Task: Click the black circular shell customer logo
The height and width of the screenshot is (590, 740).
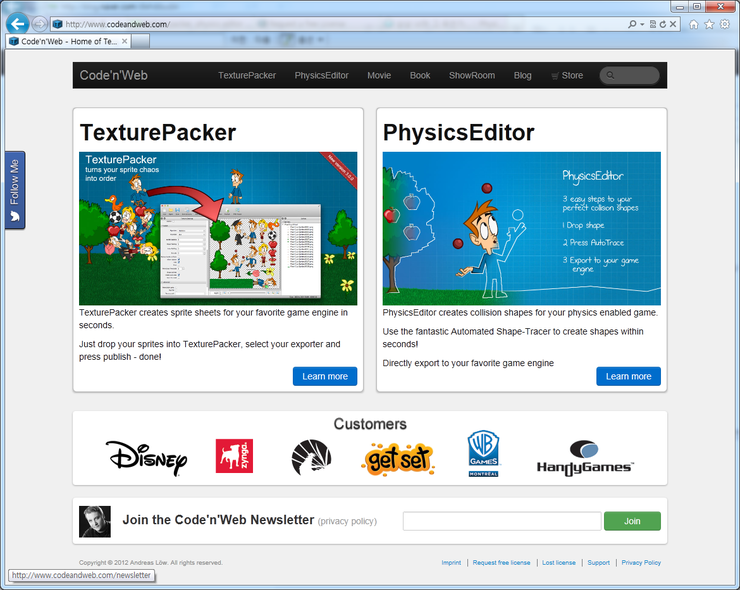Action: pos(311,457)
